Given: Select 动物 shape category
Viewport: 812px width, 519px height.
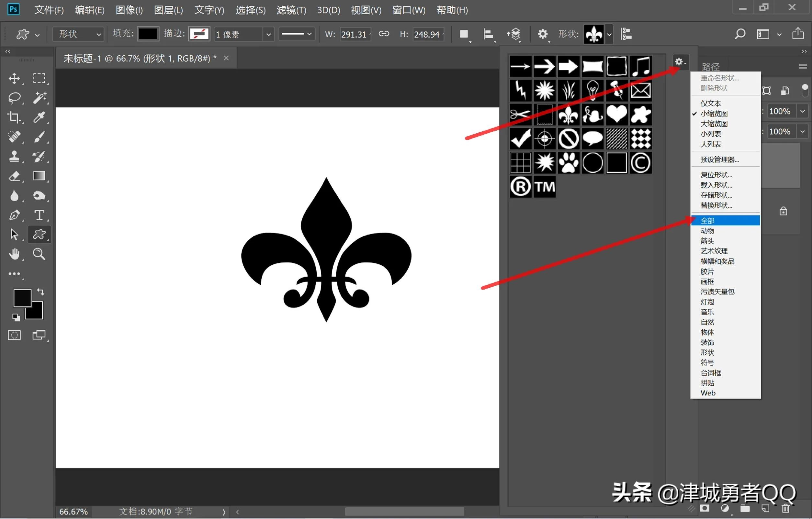Looking at the screenshot, I should pyautogui.click(x=707, y=230).
